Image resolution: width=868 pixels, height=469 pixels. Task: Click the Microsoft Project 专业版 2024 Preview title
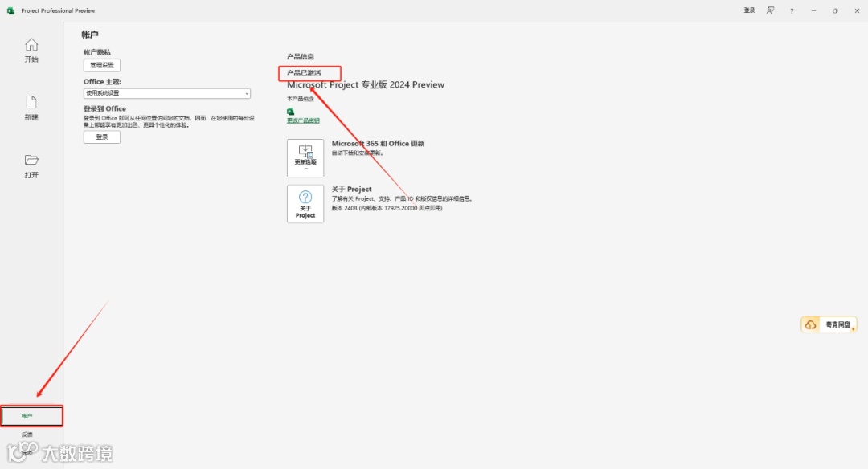(366, 84)
